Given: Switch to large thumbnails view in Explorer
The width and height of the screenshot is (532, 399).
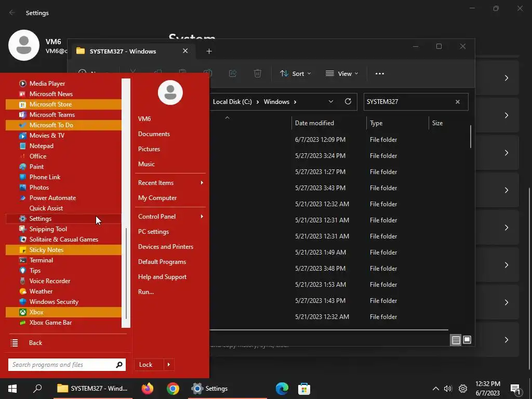Looking at the screenshot, I should pyautogui.click(x=467, y=340).
